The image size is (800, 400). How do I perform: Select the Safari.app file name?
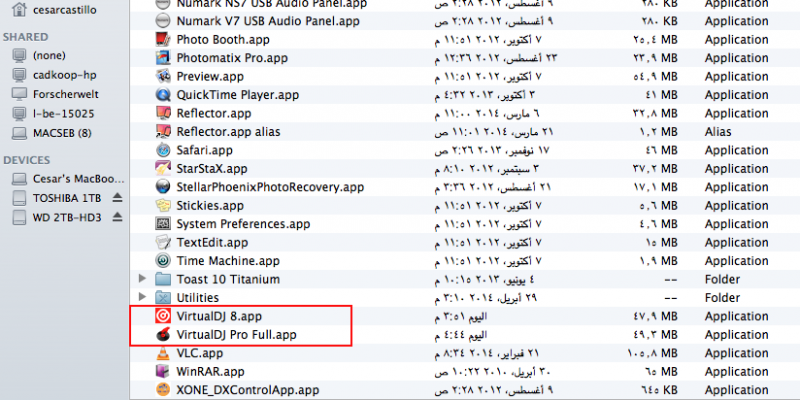(205, 151)
